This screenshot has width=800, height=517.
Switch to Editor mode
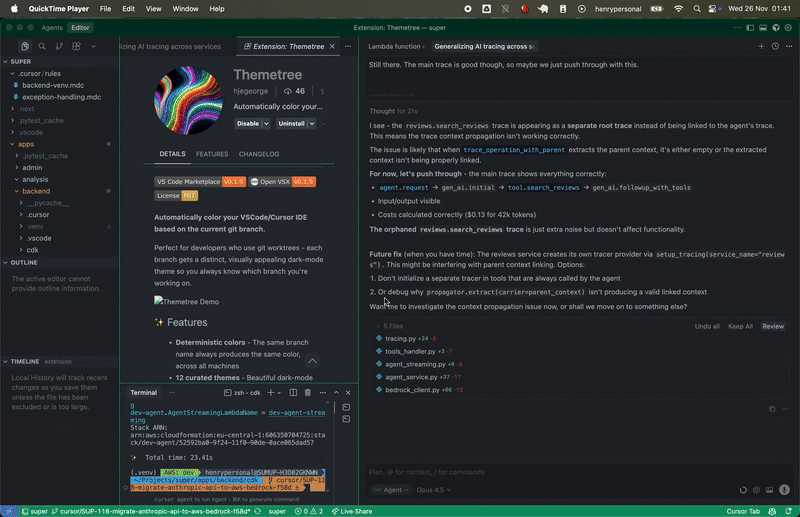[x=80, y=28]
